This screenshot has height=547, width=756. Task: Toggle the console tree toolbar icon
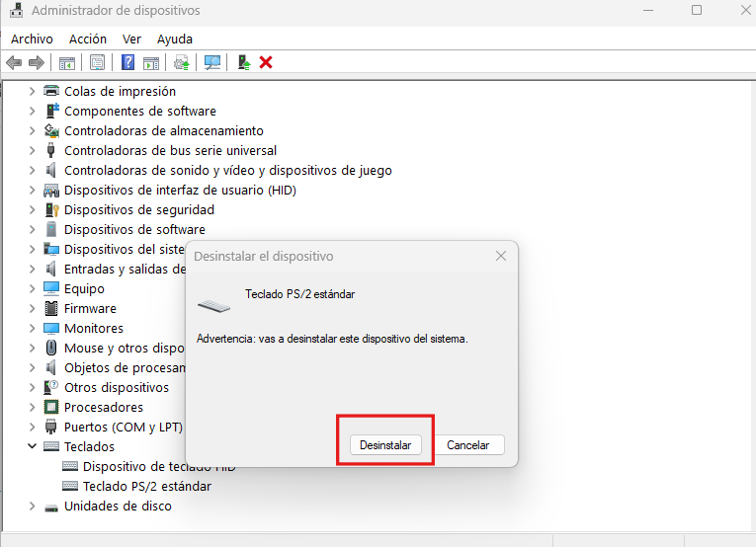coord(67,62)
